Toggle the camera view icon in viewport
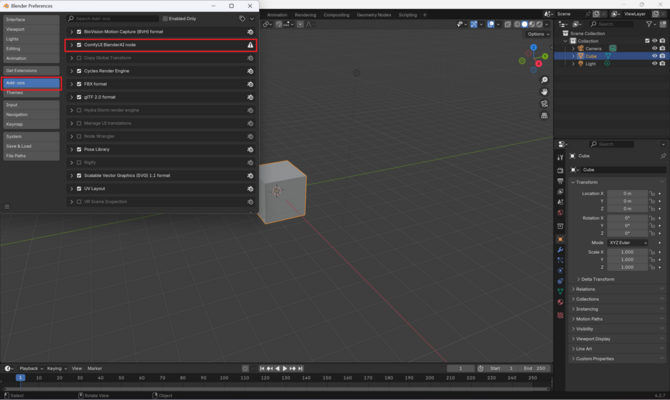This screenshot has height=400, width=670. click(544, 104)
